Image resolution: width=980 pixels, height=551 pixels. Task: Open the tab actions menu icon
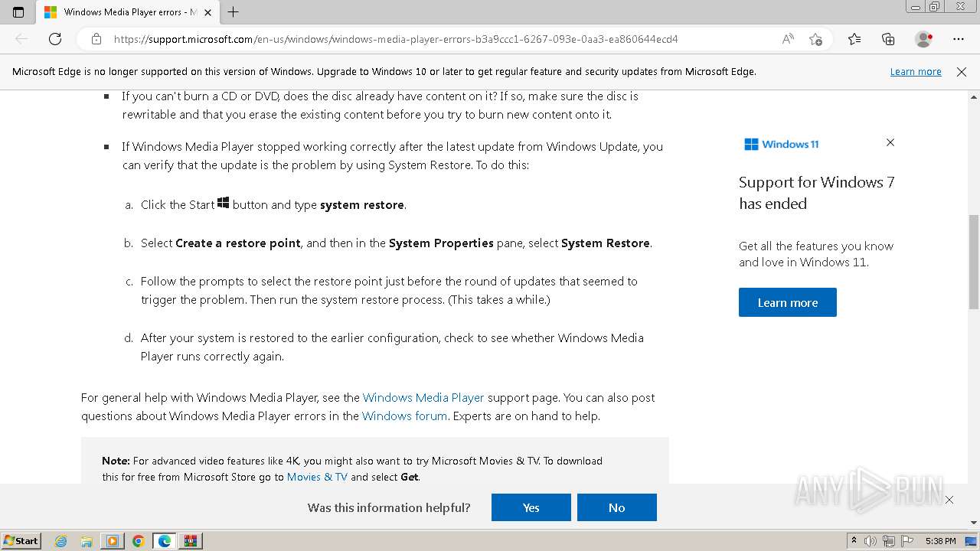point(18,12)
